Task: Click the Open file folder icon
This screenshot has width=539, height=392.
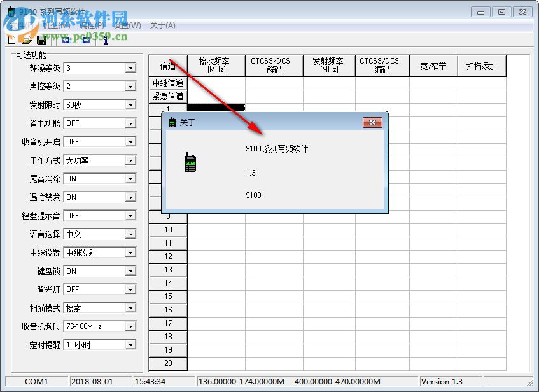Action: (x=27, y=40)
